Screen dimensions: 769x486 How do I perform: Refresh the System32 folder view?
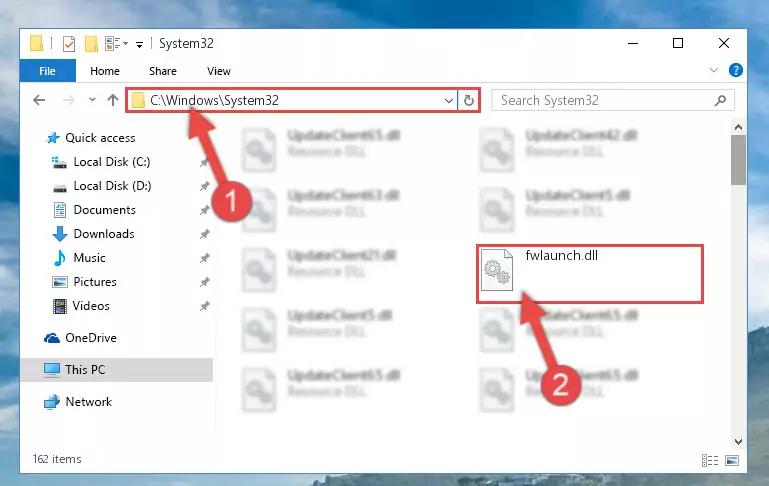[x=469, y=101]
